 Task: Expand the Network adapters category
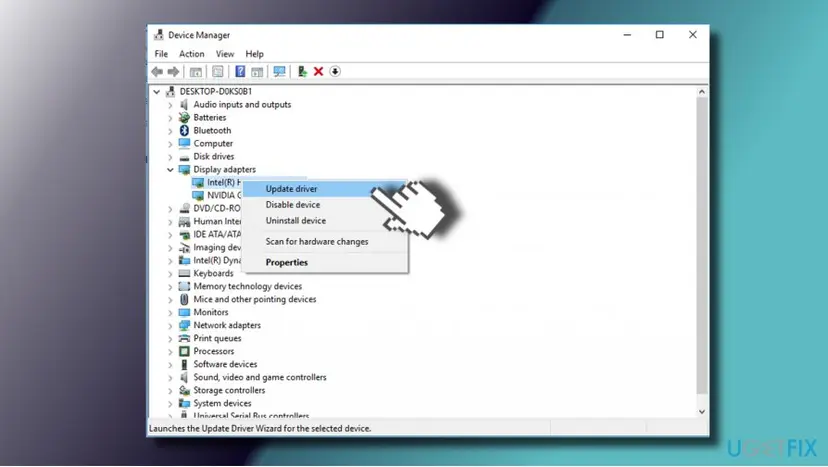pos(170,326)
